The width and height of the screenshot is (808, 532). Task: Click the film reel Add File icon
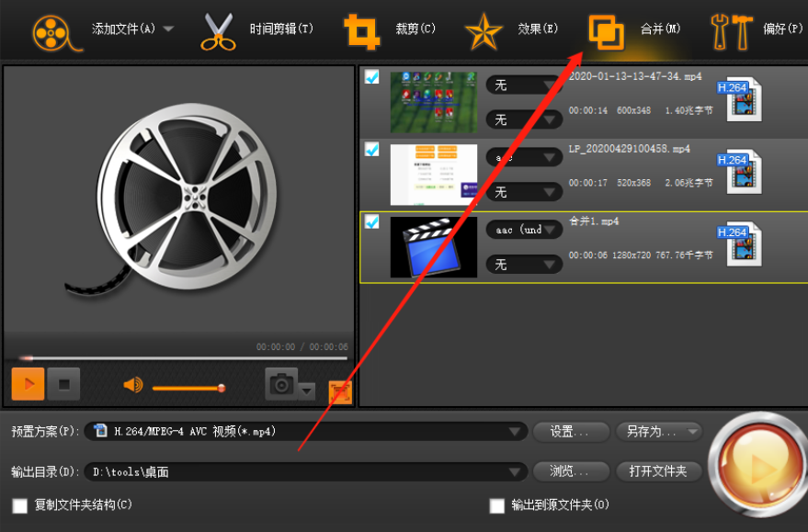tap(57, 33)
